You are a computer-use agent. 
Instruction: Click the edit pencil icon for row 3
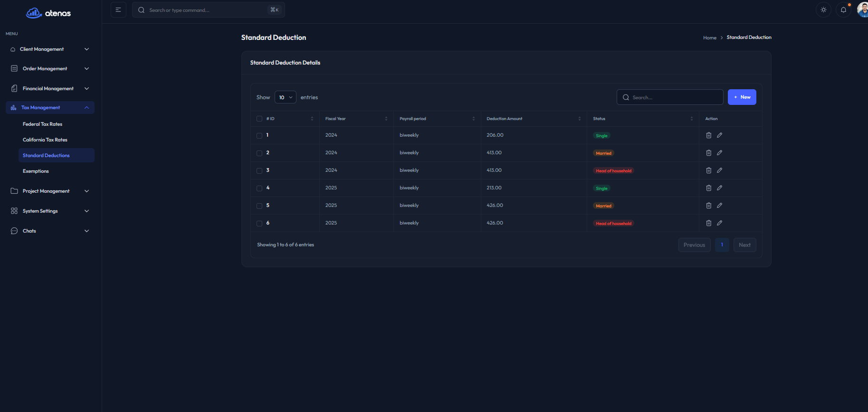[719, 170]
